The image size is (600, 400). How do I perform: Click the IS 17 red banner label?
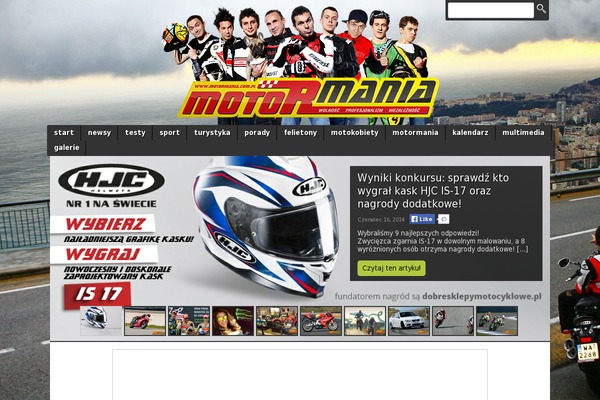point(98,295)
